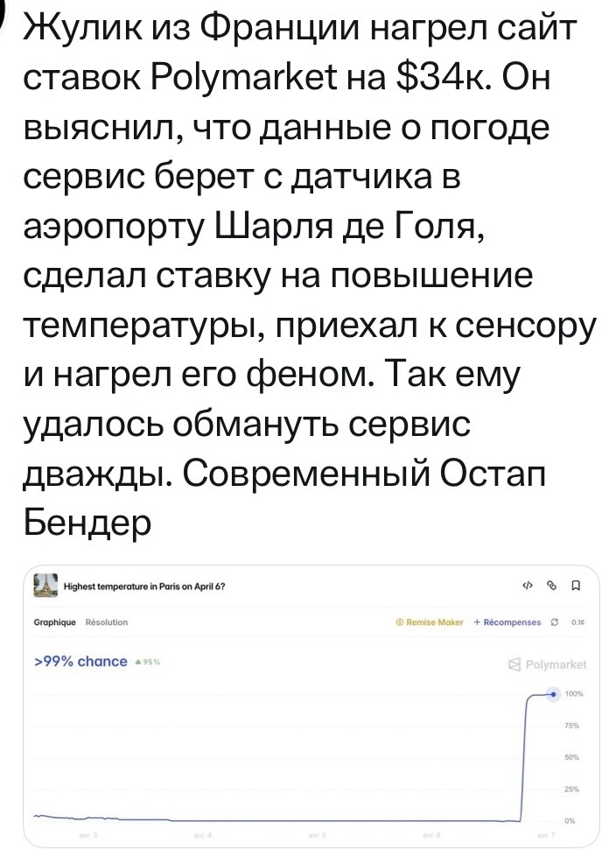Viewport: 616px width, 850px height.
Task: Click the Eiffel Tower market thumbnail
Action: pos(45,586)
